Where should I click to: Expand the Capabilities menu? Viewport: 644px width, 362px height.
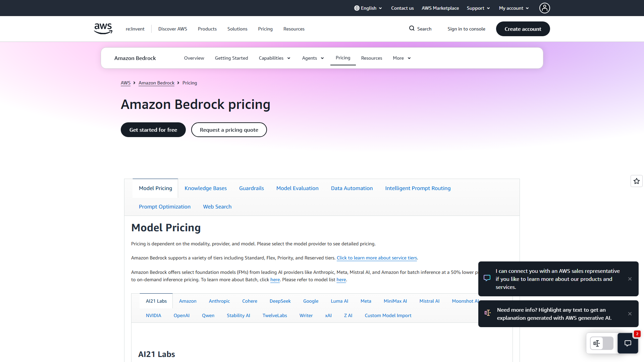pos(274,58)
